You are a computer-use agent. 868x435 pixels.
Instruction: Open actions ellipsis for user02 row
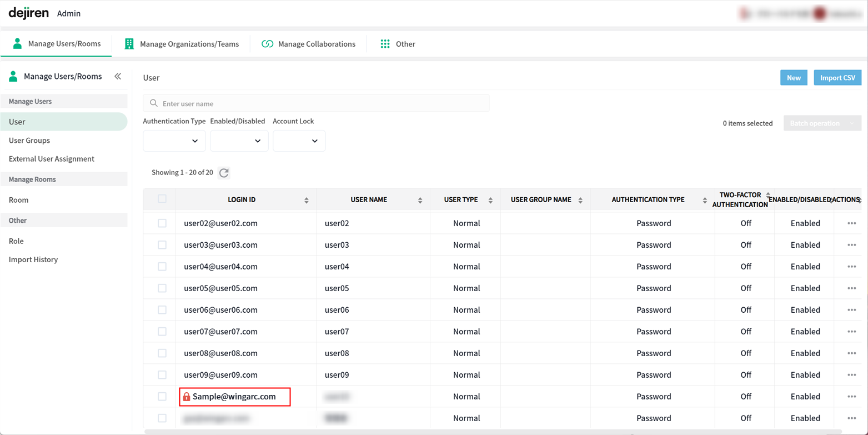pyautogui.click(x=851, y=223)
